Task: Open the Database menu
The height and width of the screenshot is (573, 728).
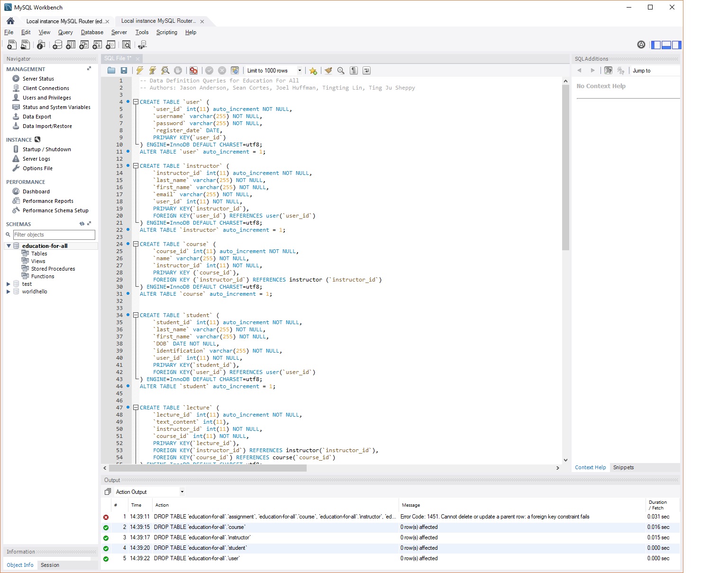Action: [x=92, y=32]
